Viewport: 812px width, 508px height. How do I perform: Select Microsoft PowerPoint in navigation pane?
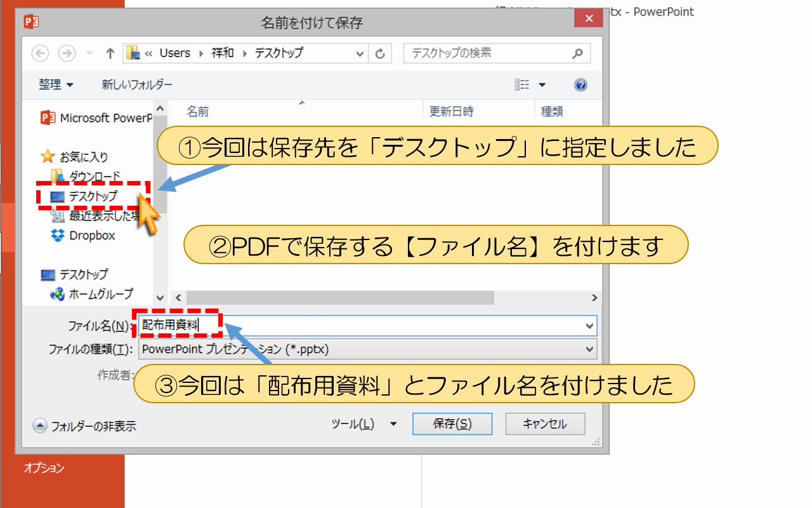coord(97,117)
